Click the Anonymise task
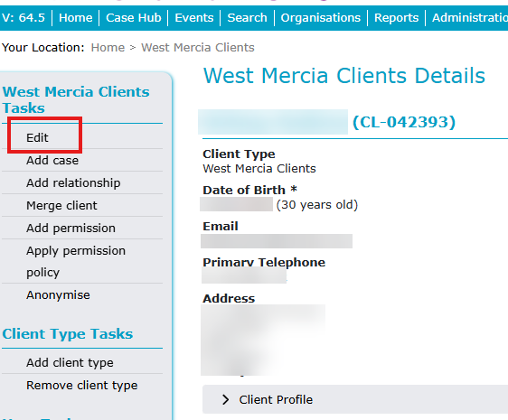Viewport: 508px width, 420px height. pyautogui.click(x=58, y=295)
